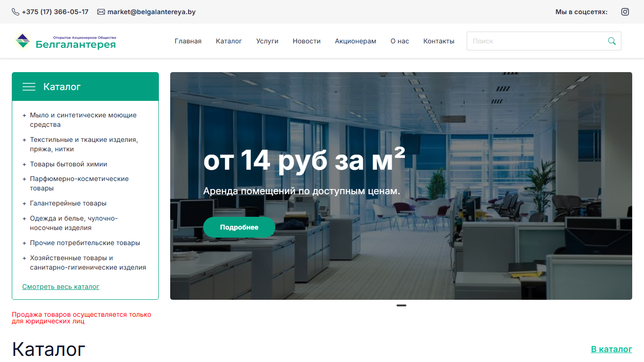Open Каталог in top navigation

pyautogui.click(x=229, y=41)
